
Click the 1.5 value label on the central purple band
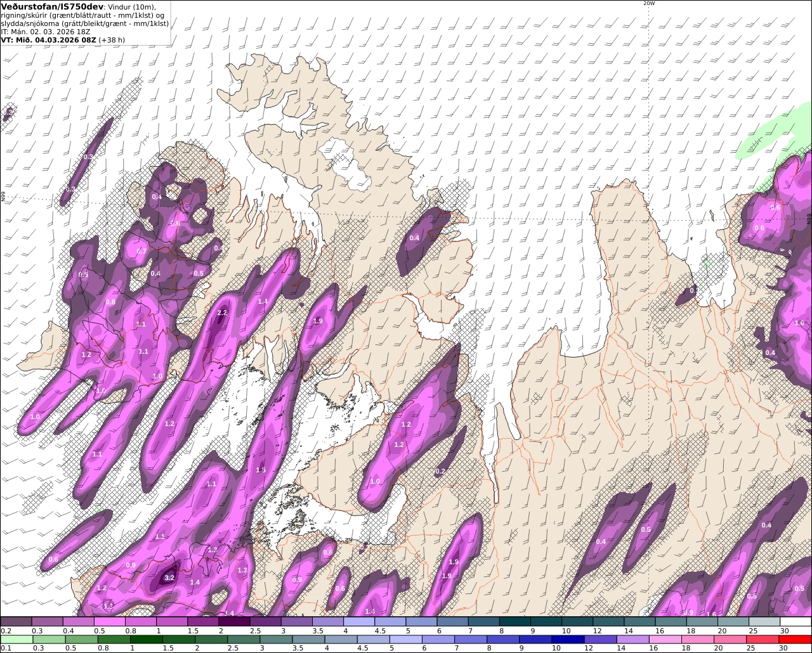tap(261, 470)
